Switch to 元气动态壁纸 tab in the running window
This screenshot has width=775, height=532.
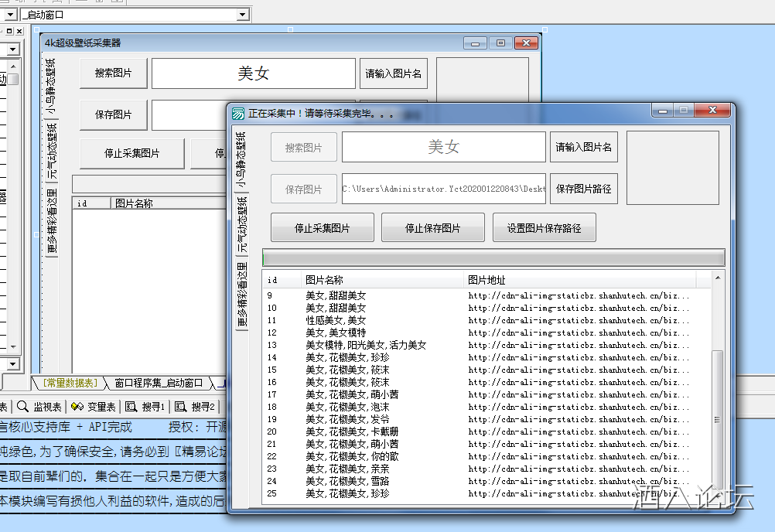242,225
